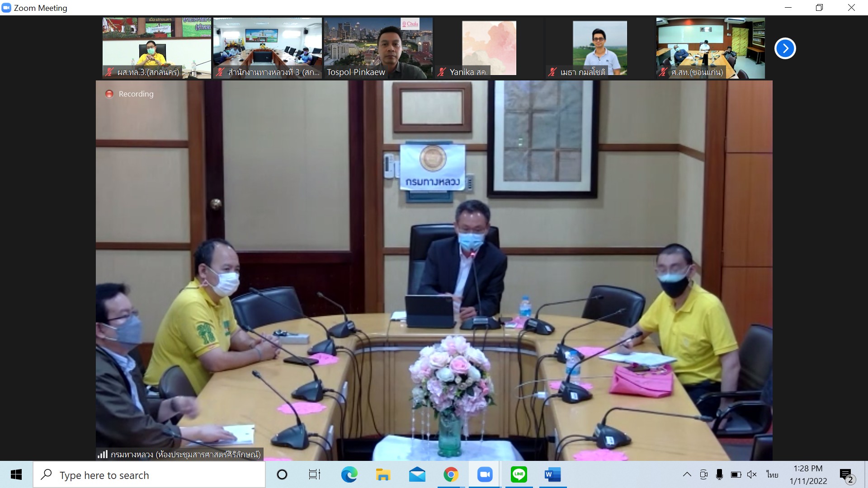Open Zoom from the taskbar
This screenshot has width=868, height=488.
coord(485,474)
